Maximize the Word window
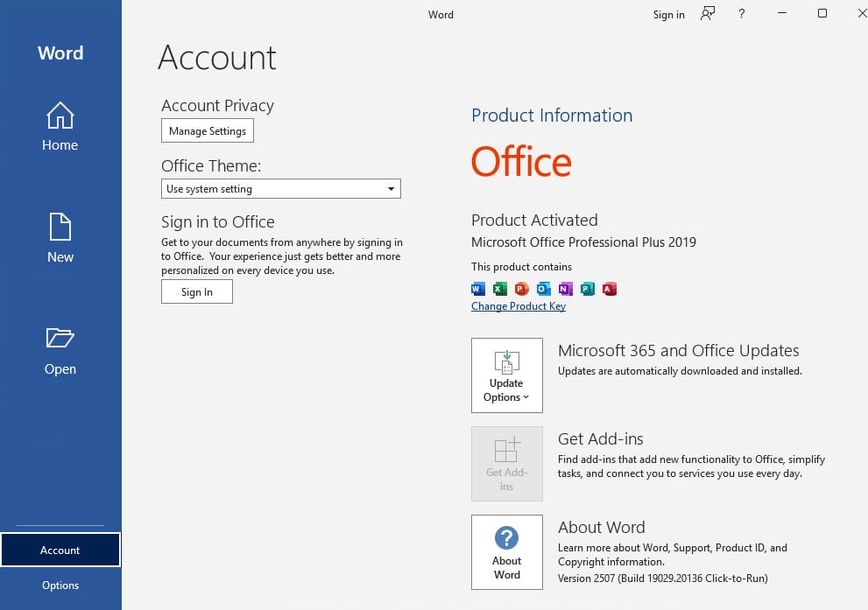 point(822,13)
